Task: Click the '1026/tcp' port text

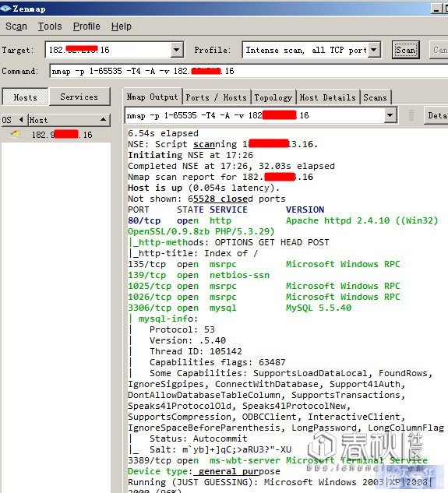Action: coord(150,297)
